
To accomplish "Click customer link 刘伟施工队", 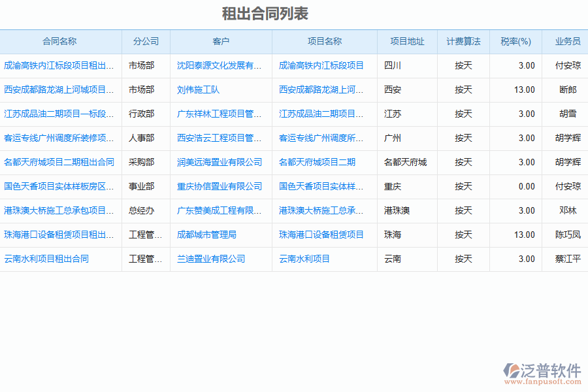I will pyautogui.click(x=198, y=90).
